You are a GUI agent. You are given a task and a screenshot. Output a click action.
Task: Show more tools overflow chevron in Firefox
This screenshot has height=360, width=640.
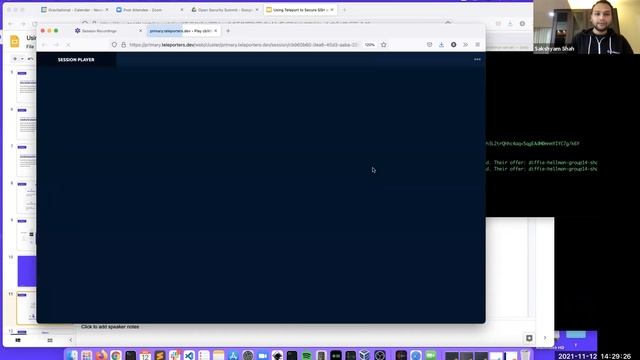tap(465, 45)
